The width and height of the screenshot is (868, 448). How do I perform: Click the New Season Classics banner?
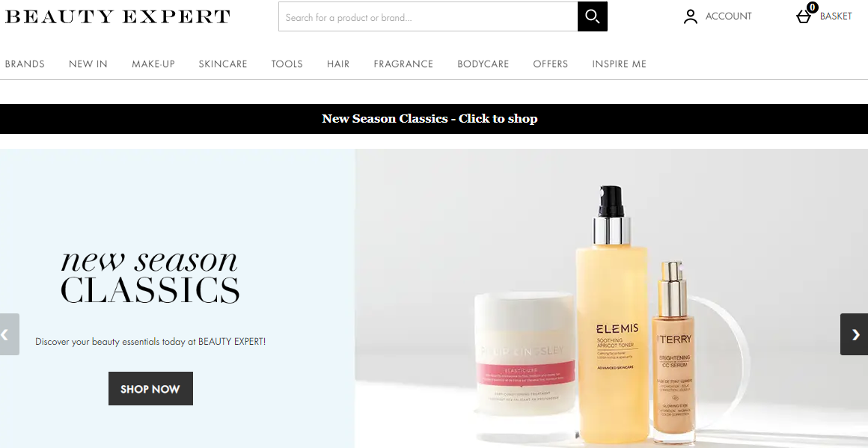tap(430, 119)
